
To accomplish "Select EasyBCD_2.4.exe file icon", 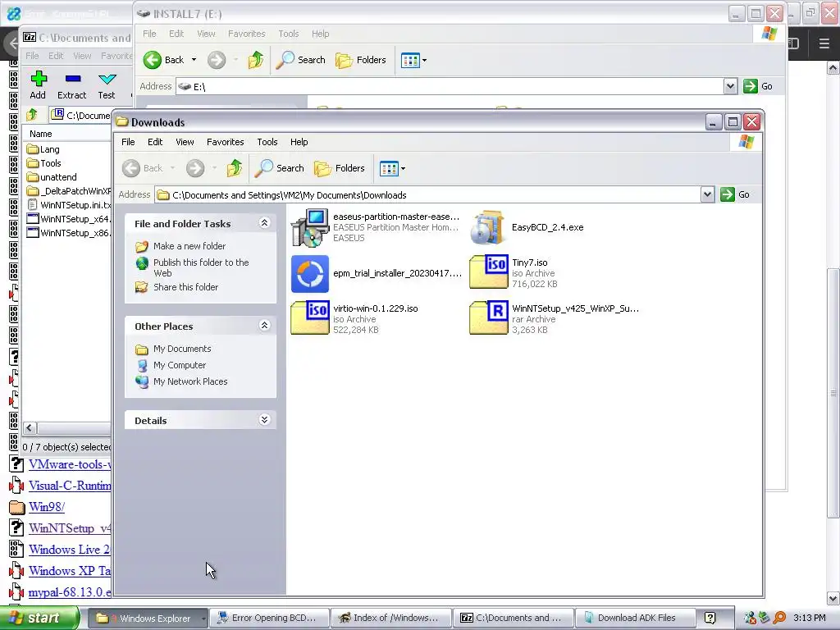I will [488, 228].
